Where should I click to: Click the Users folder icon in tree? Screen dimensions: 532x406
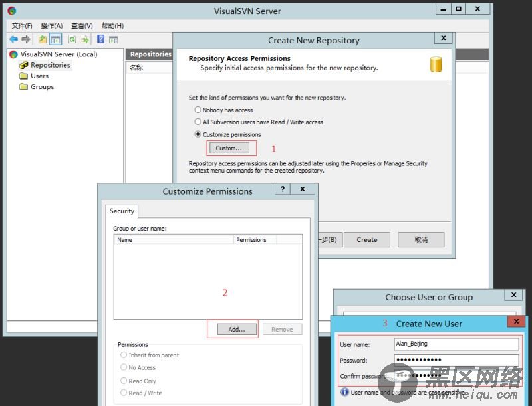[23, 76]
